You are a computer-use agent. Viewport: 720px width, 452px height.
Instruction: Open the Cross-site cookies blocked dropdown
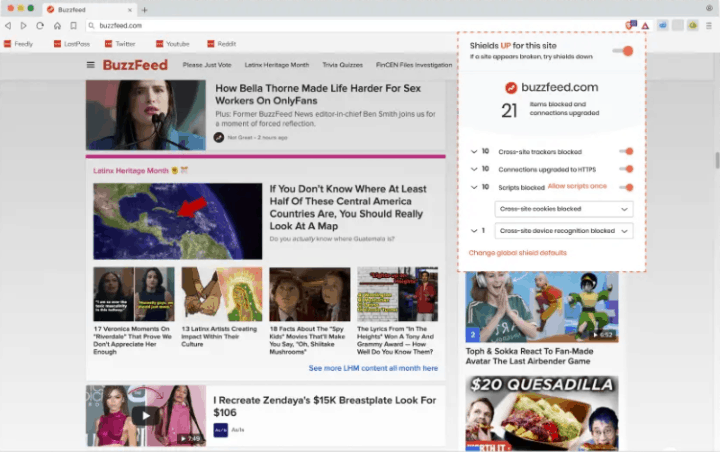pyautogui.click(x=564, y=209)
